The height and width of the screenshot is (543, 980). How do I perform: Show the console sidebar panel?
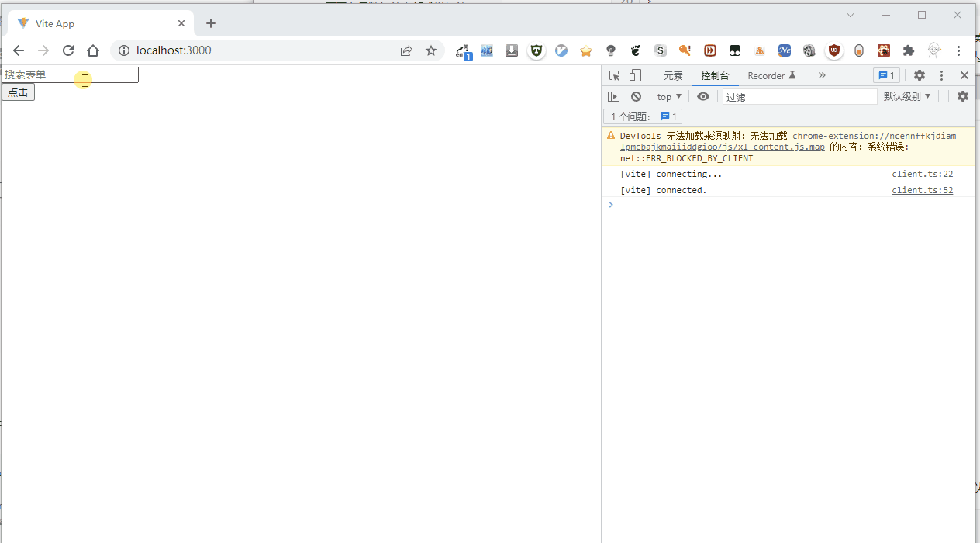tap(613, 97)
